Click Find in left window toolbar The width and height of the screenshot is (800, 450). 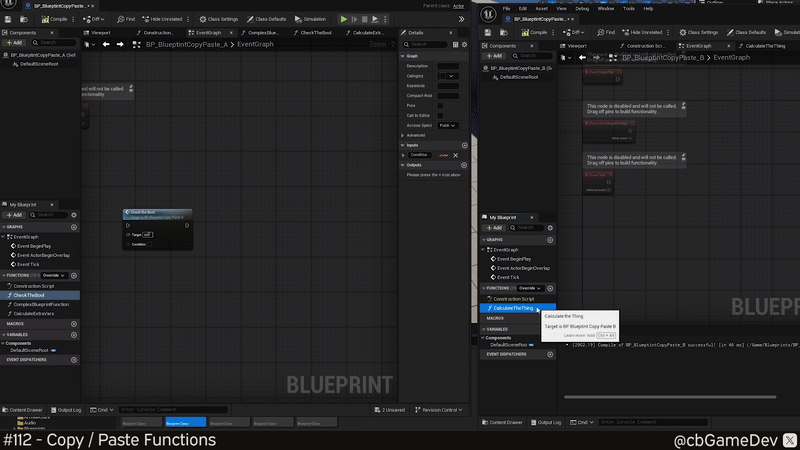point(126,19)
